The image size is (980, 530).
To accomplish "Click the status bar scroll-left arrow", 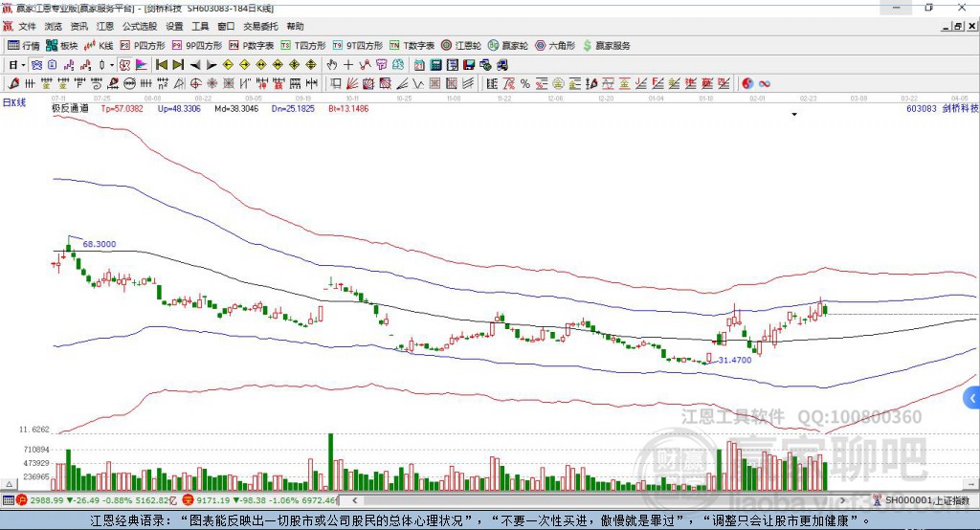I will (x=354, y=500).
